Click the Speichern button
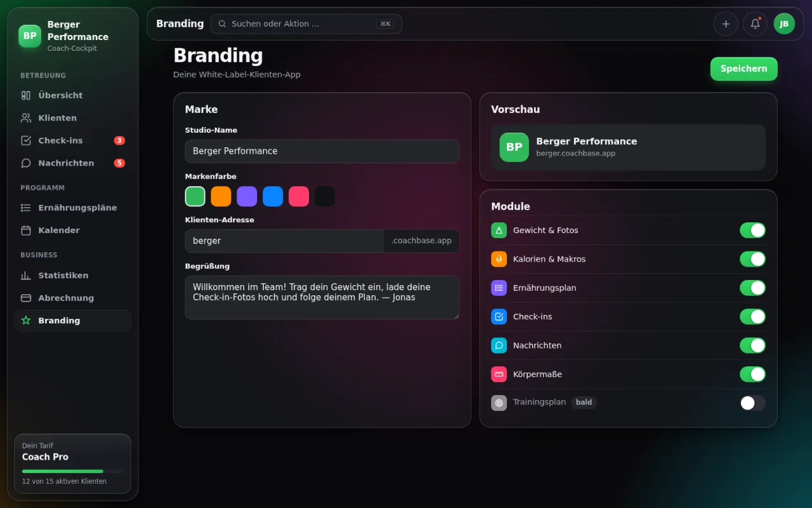Screen dimensions: 812x508 point(743,69)
